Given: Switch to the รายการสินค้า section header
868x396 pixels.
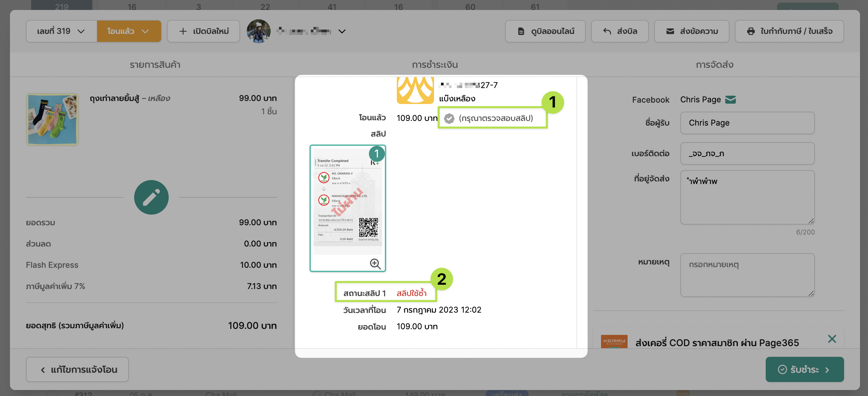Looking at the screenshot, I should click(155, 64).
